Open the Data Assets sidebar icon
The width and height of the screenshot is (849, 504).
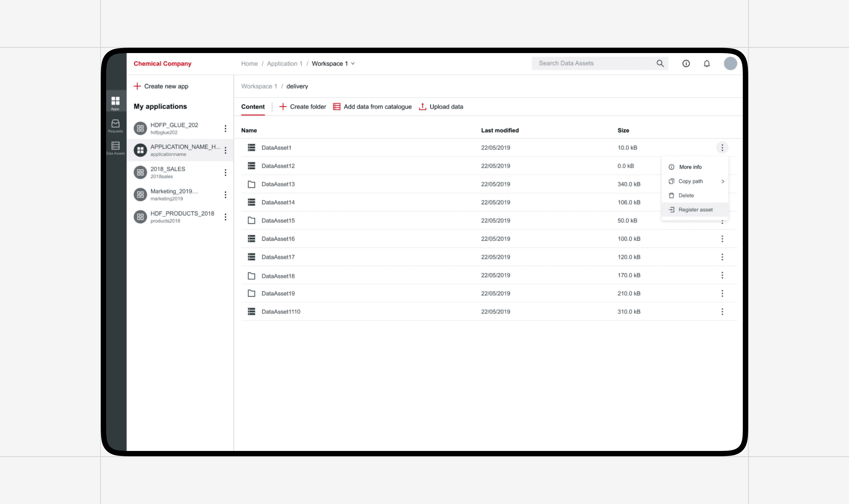[115, 148]
